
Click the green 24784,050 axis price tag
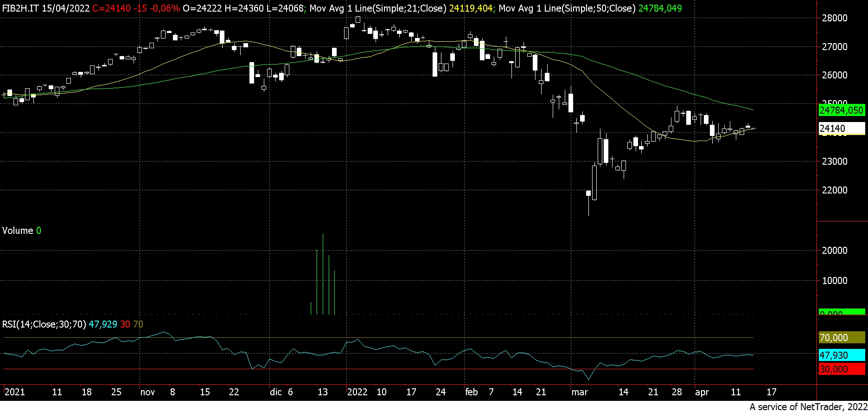[x=842, y=110]
